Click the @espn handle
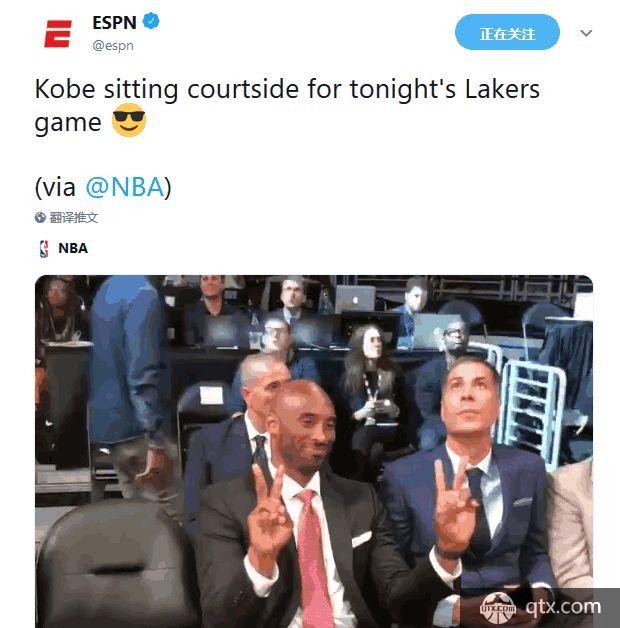Screen dimensions: 620x628 point(113,46)
